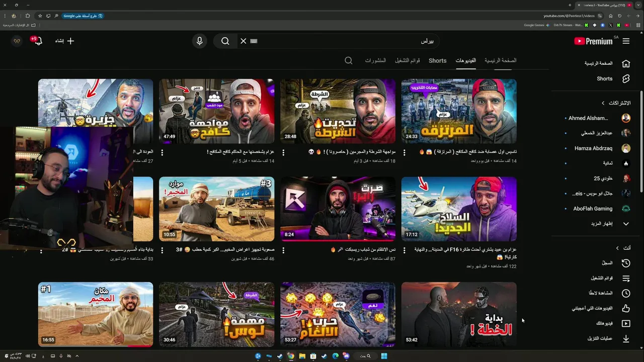Click the magnifier search button
The height and width of the screenshot is (362, 644).
click(225, 41)
